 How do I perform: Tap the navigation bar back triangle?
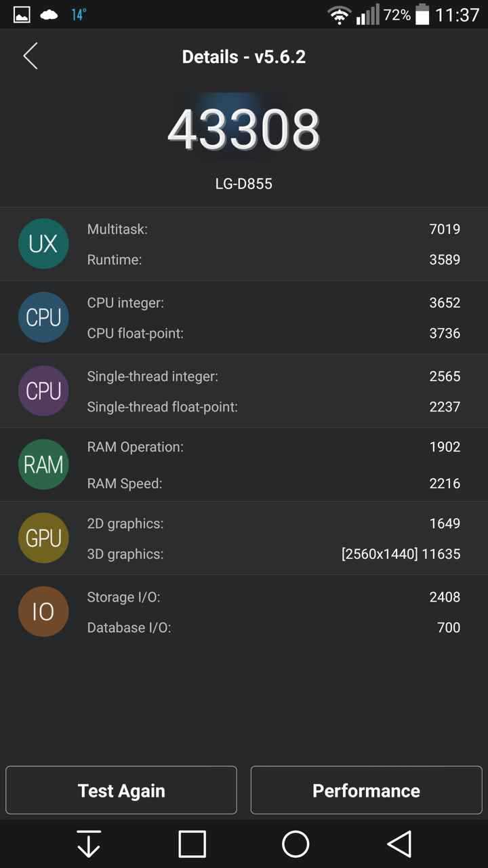point(399,844)
